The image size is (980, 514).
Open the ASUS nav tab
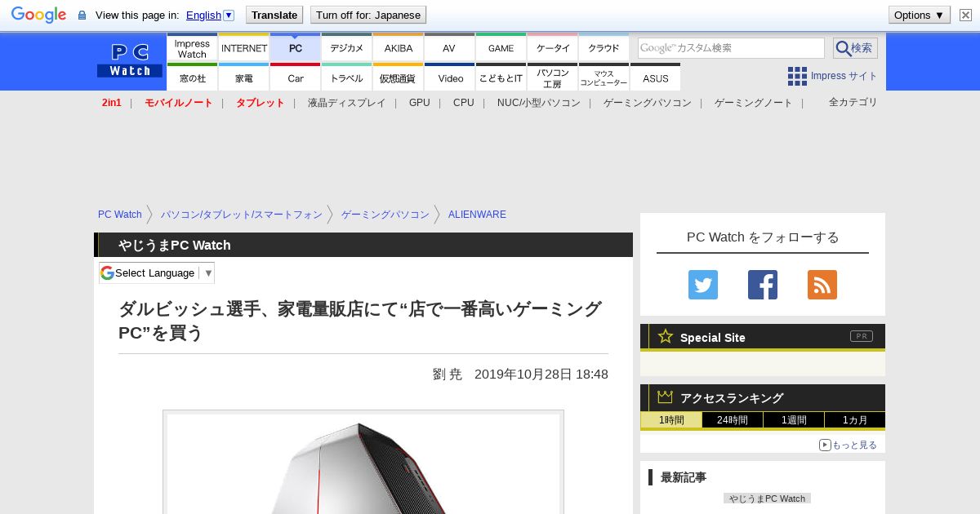(x=656, y=78)
